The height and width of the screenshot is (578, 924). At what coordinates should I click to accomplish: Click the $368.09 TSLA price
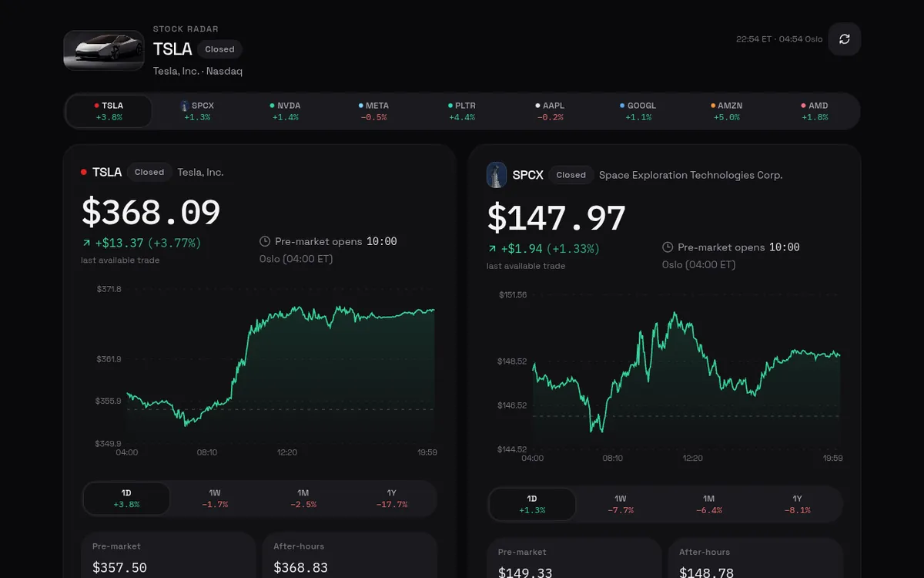click(151, 212)
